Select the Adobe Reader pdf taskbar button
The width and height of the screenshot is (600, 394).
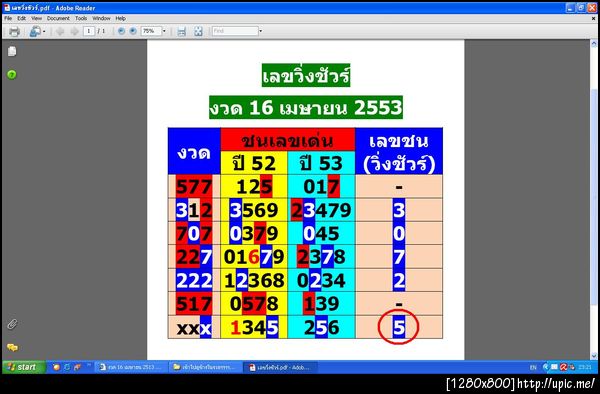coord(280,367)
